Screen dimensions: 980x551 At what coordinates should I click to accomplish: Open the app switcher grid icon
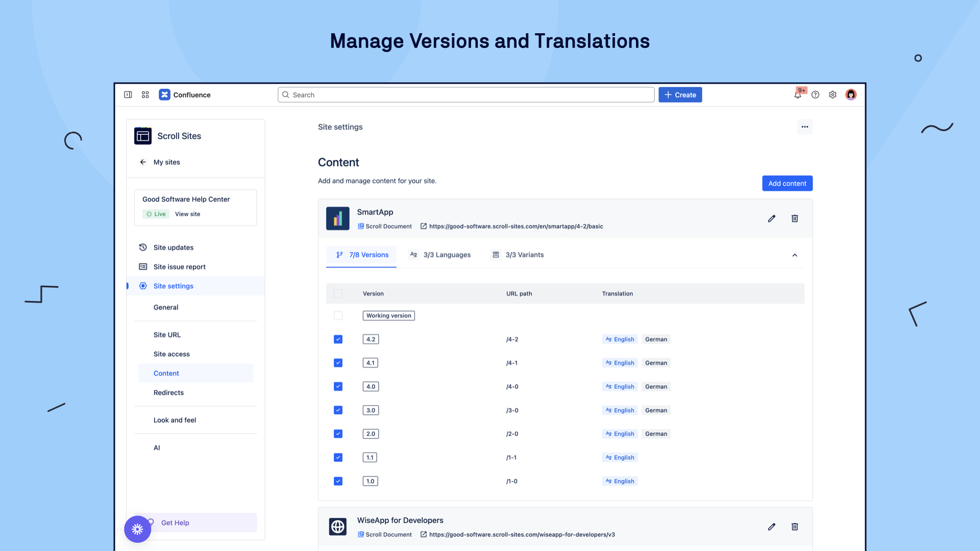pyautogui.click(x=145, y=95)
